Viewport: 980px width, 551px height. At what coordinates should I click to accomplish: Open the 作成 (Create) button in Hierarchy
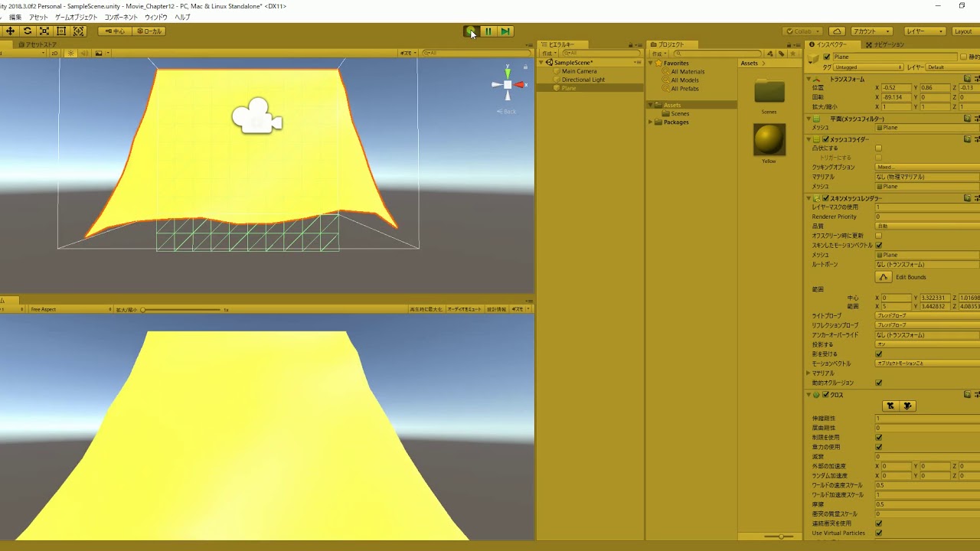click(x=548, y=54)
